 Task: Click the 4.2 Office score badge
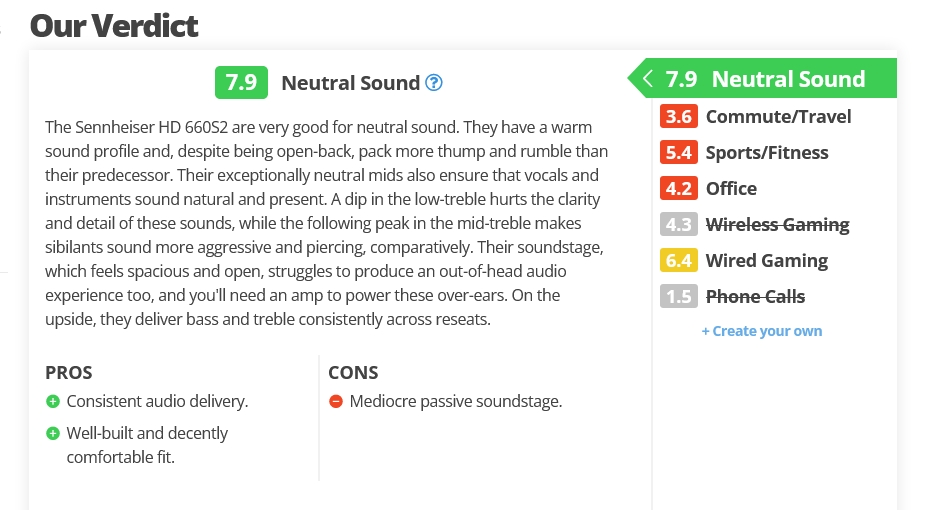(678, 189)
